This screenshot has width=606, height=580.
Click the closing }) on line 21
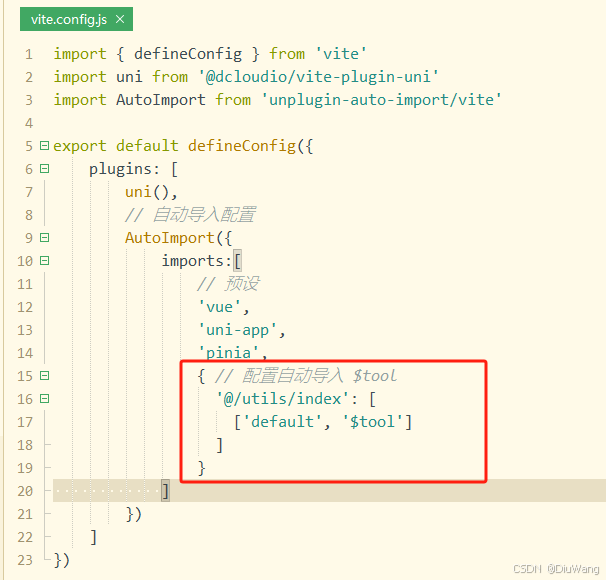[x=134, y=514]
